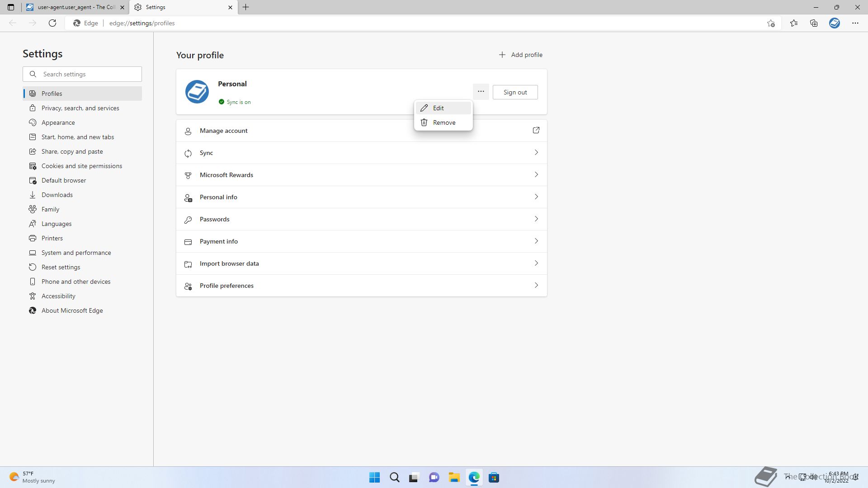This screenshot has width=868, height=488.
Task: Click the Sign out button
Action: coord(515,92)
